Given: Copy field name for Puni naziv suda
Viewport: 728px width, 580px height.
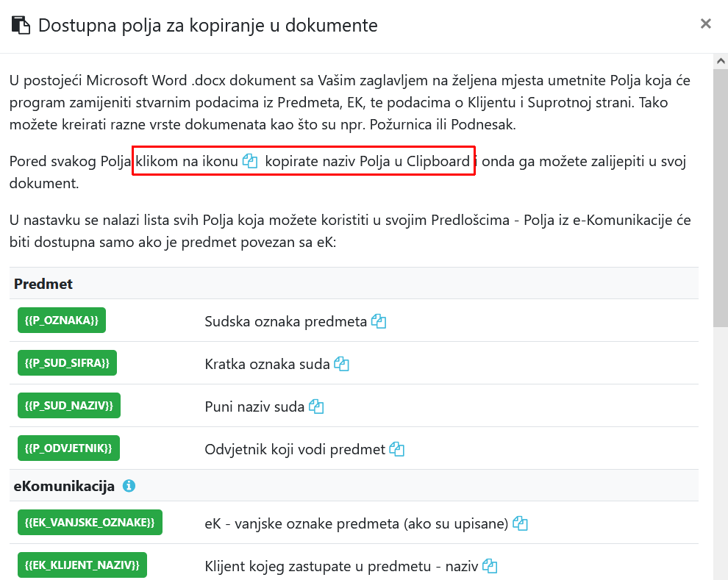Looking at the screenshot, I should [316, 406].
